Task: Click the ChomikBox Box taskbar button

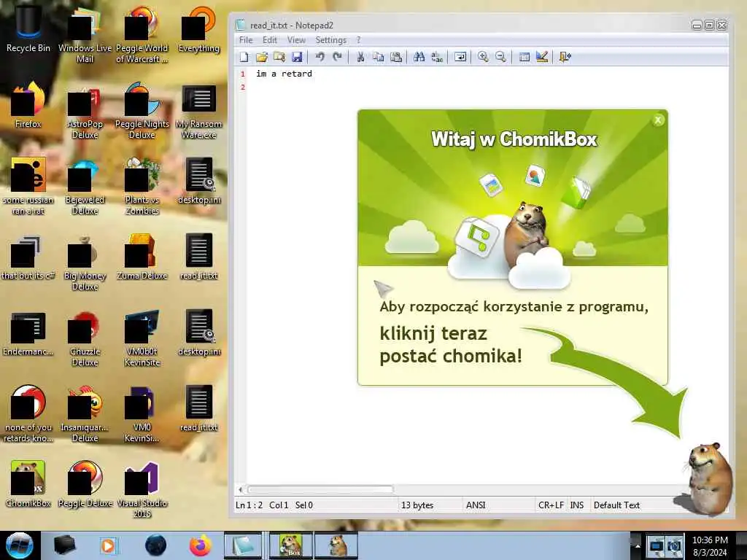Action: tap(290, 545)
